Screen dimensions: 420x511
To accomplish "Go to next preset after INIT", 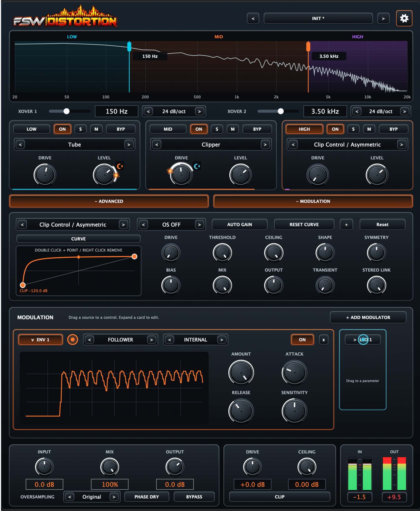I will tap(383, 18).
